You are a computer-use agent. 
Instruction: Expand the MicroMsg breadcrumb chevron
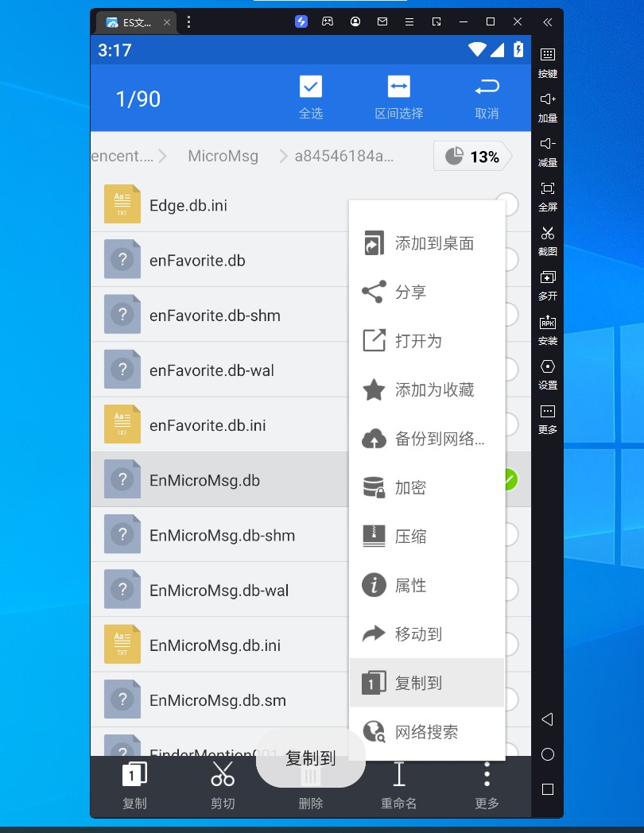[x=283, y=157]
